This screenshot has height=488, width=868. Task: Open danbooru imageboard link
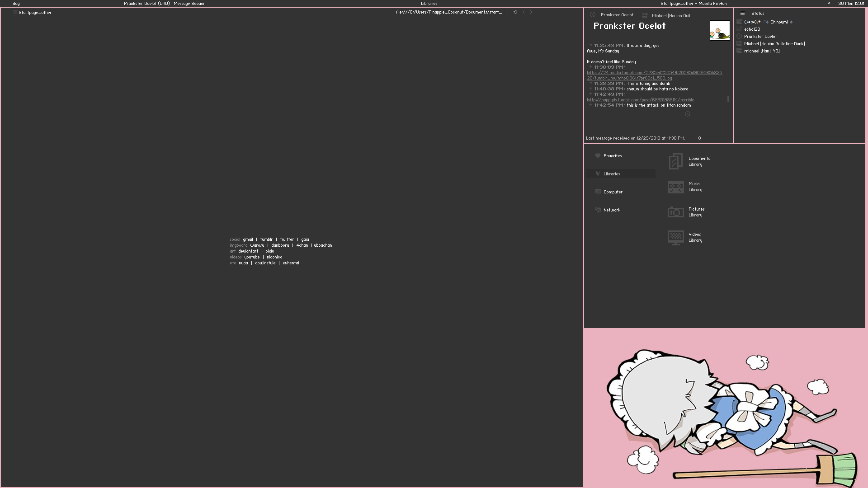pyautogui.click(x=280, y=245)
